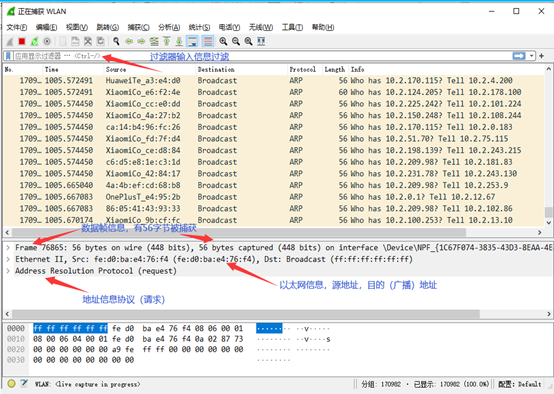Open the 跳转(G) menu

click(107, 27)
